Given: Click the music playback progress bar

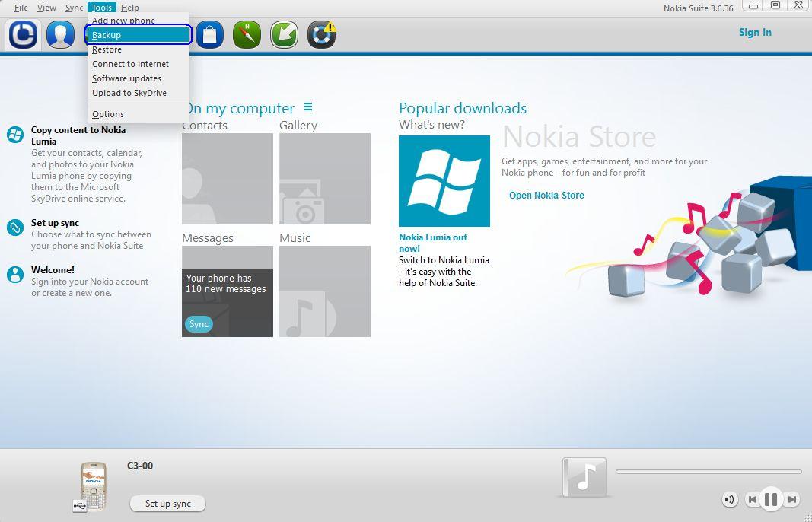Looking at the screenshot, I should 709,472.
